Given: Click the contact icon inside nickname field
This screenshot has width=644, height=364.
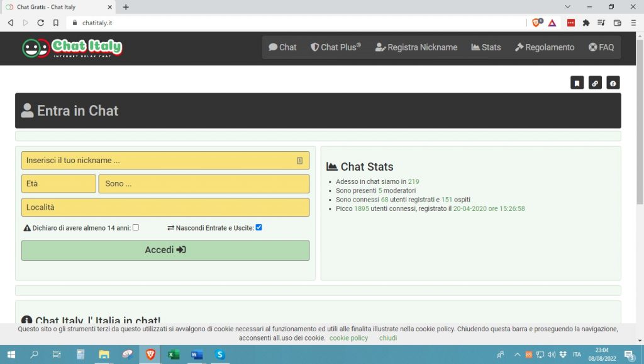Looking at the screenshot, I should pos(299,161).
